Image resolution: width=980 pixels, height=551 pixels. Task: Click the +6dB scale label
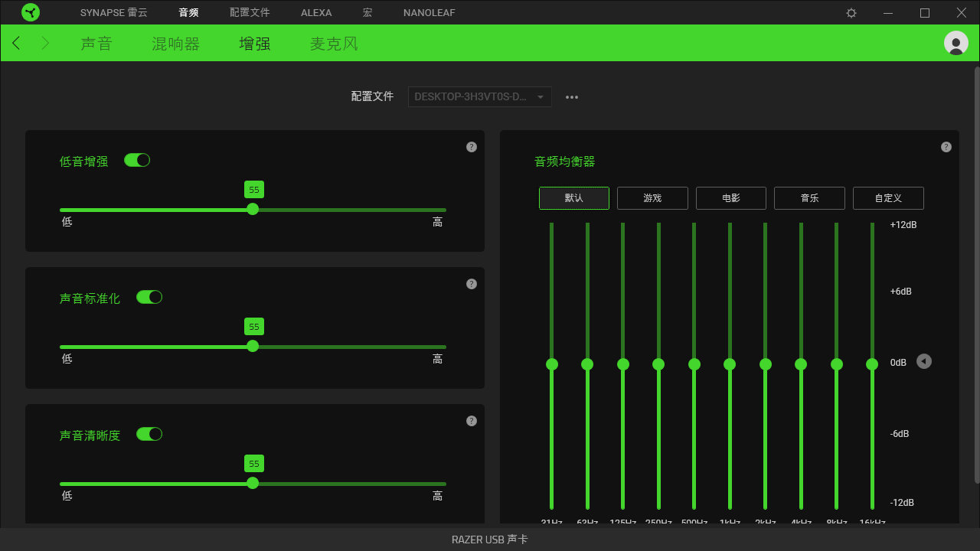coord(901,292)
